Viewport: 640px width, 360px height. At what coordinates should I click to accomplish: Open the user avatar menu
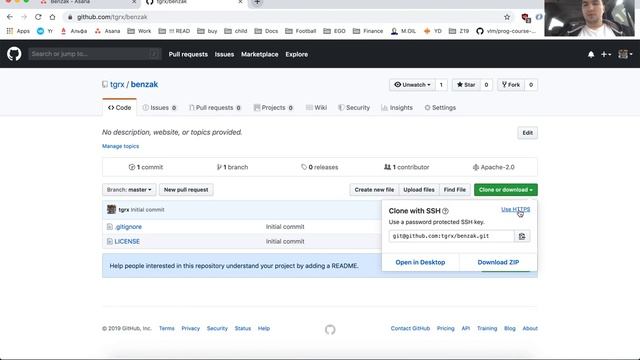point(625,54)
